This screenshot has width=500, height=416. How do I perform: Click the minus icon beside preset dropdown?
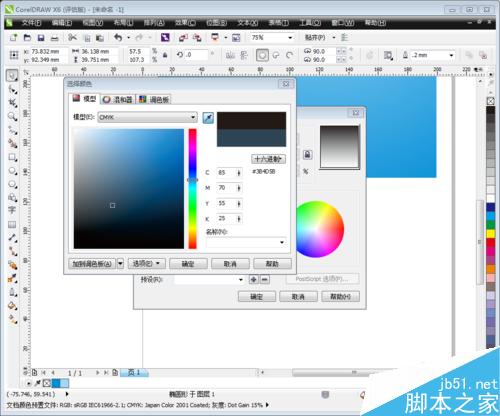(x=265, y=279)
